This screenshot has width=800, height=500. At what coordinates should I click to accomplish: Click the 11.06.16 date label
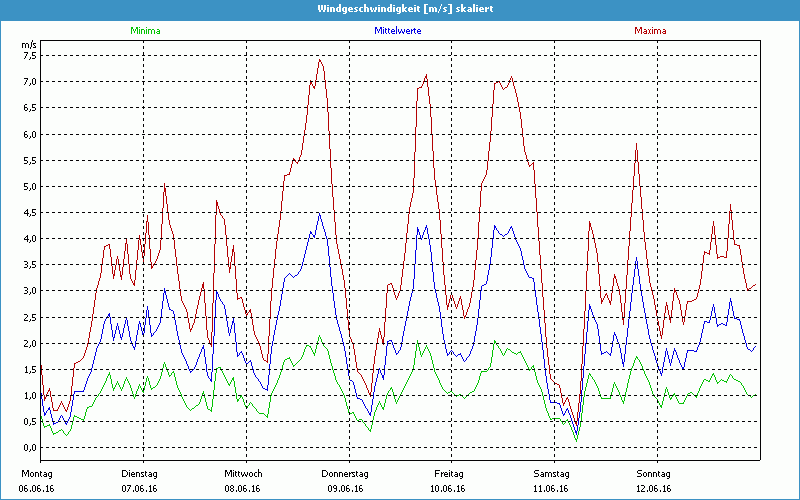coord(551,489)
